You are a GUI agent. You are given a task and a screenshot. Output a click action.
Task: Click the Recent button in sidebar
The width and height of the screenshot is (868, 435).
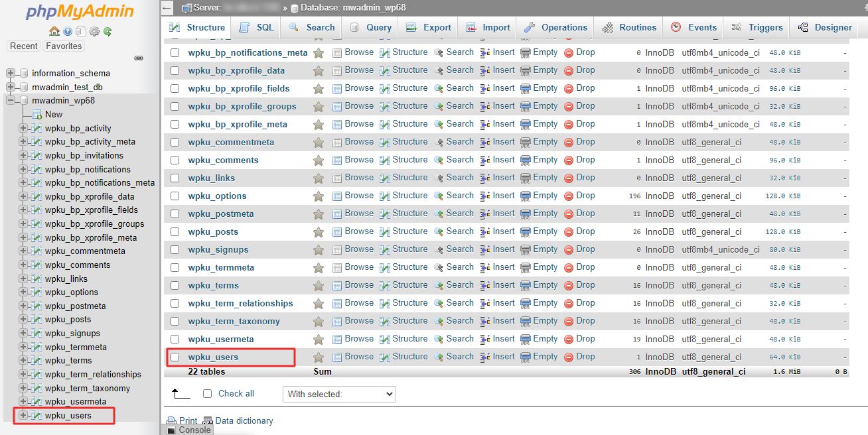24,46
